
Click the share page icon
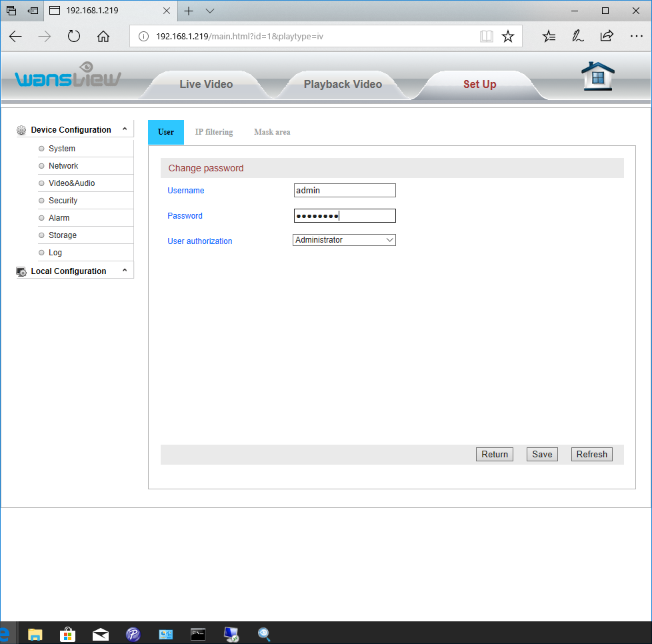point(607,36)
